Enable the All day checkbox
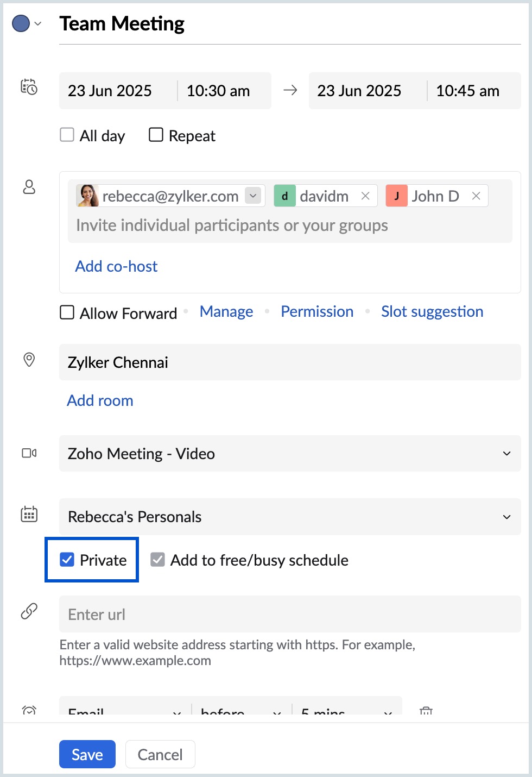 tap(67, 135)
